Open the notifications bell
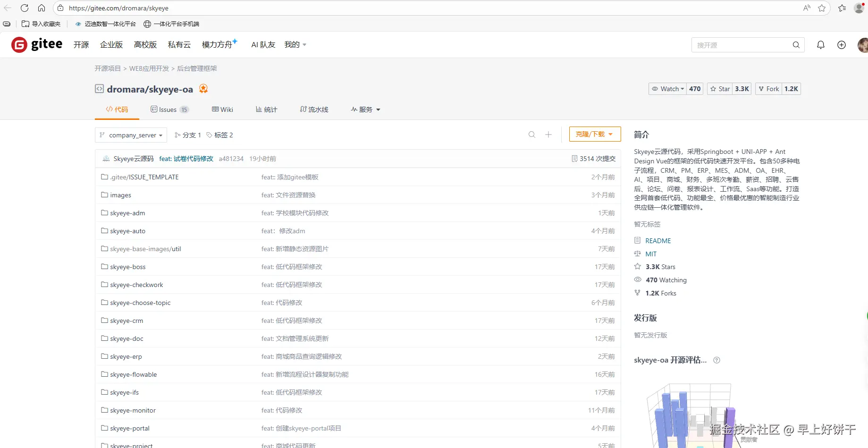This screenshot has height=448, width=868. (820, 44)
